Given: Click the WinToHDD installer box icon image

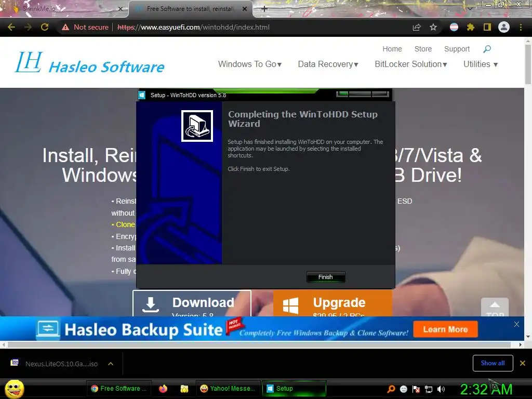Looking at the screenshot, I should pos(197,126).
